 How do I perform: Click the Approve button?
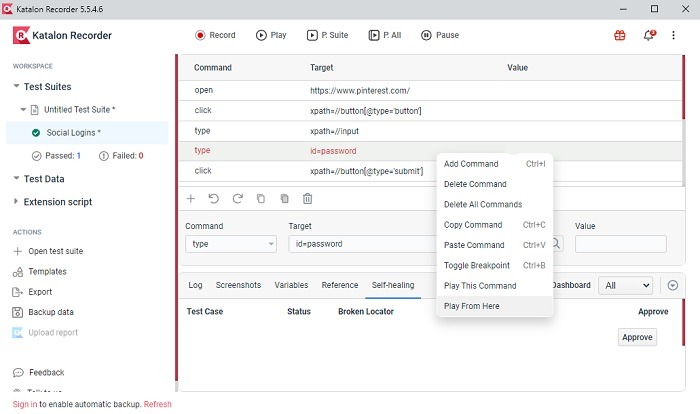click(637, 337)
